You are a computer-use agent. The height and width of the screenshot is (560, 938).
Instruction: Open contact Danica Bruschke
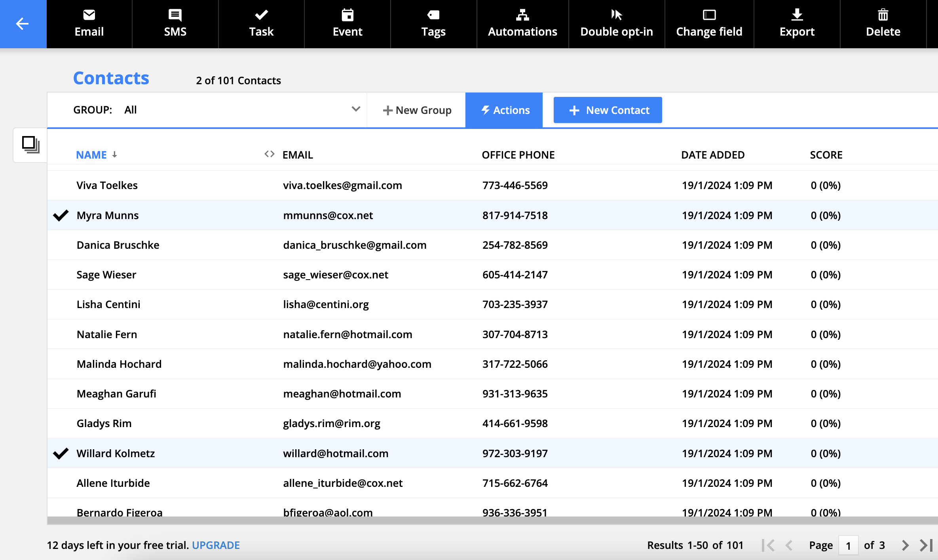coord(118,245)
